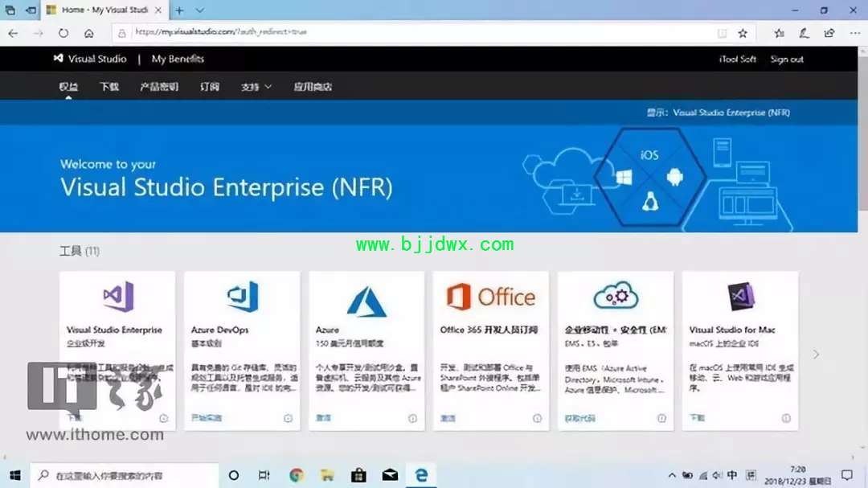Close the My Visual Studio tab
This screenshot has width=868, height=488.
tap(158, 10)
